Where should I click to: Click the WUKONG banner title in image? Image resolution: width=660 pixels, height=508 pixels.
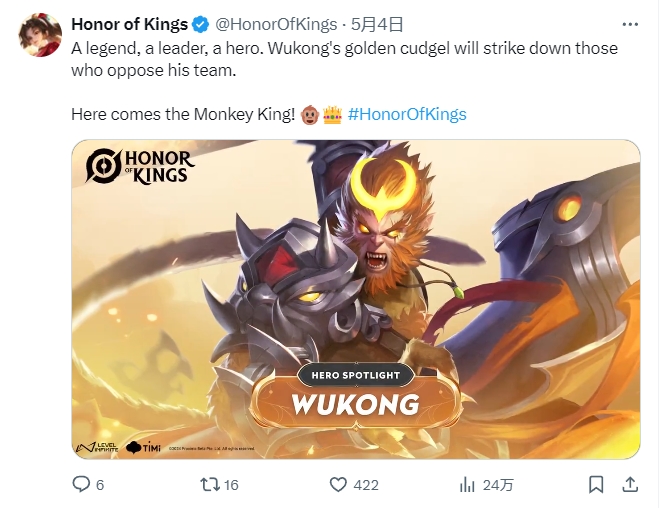(x=355, y=404)
